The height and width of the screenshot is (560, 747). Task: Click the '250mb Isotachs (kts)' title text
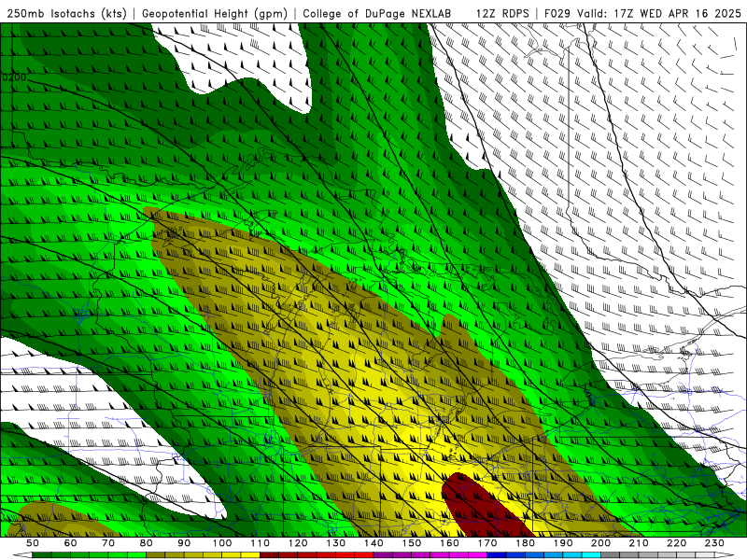point(66,14)
